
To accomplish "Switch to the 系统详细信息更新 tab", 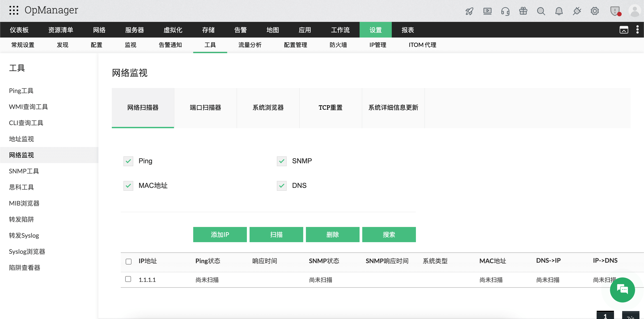I will (393, 108).
